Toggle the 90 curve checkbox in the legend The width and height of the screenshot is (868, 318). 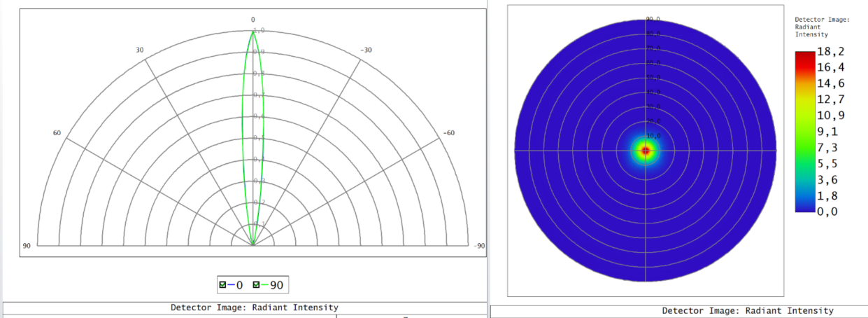tap(256, 285)
